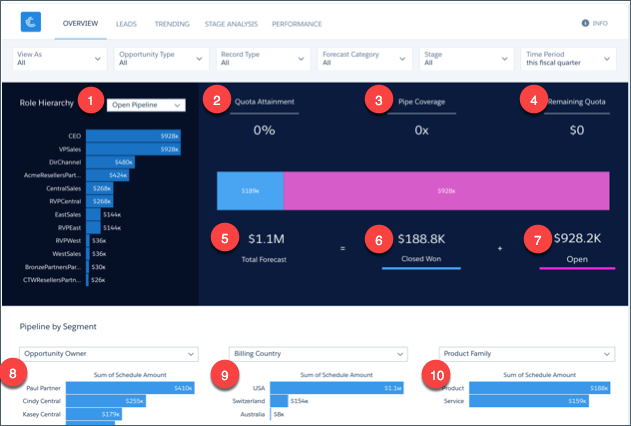Click the Quota Attainment heading
This screenshot has height=426, width=631.
[264, 102]
